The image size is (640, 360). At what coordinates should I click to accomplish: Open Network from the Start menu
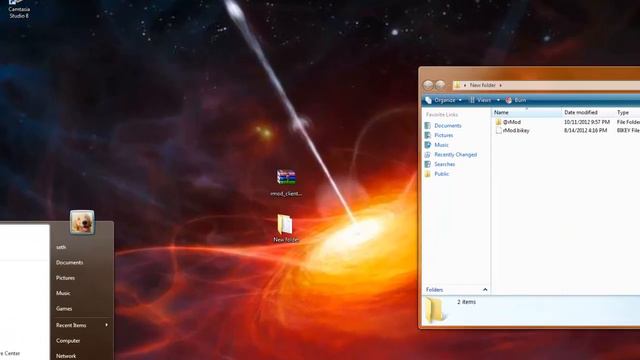point(66,356)
